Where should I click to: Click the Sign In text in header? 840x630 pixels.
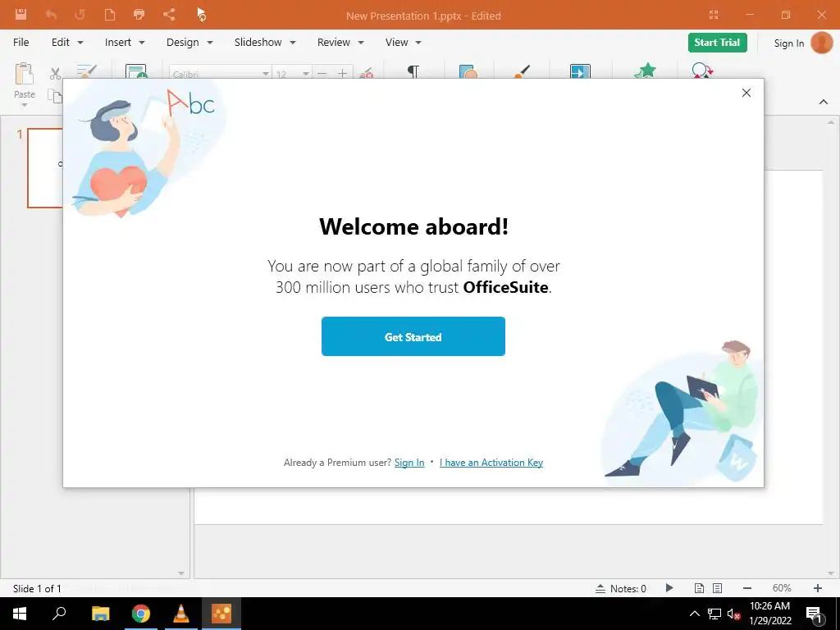[x=788, y=43]
